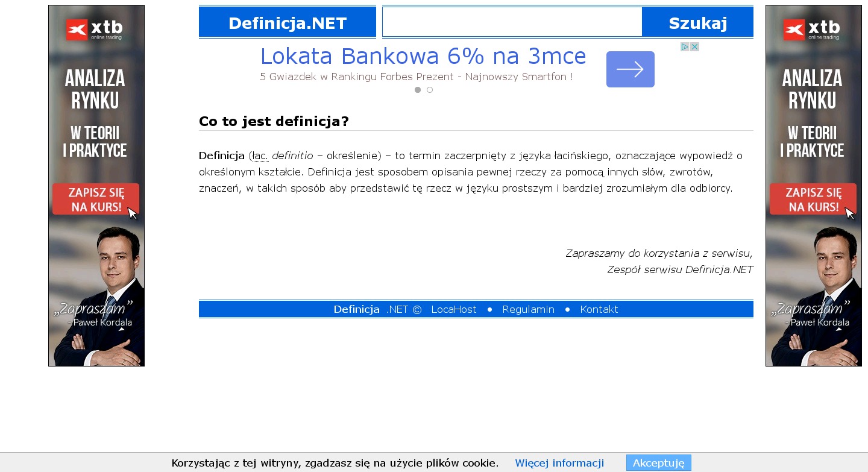
Task: Click the XTB logo in the left banner
Action: click(95, 29)
